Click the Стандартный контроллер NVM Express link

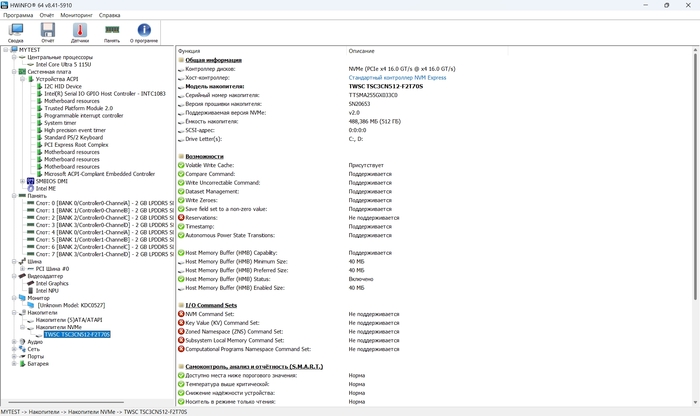point(397,77)
